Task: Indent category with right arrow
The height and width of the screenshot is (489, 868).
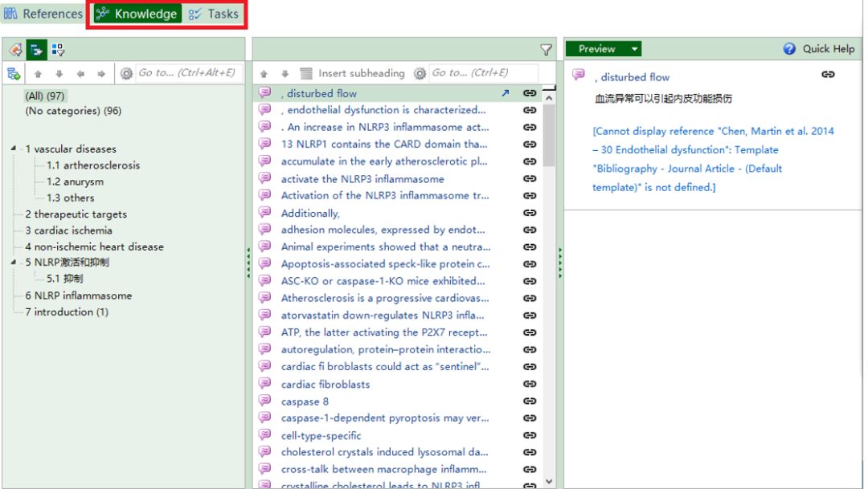Action: (x=101, y=74)
